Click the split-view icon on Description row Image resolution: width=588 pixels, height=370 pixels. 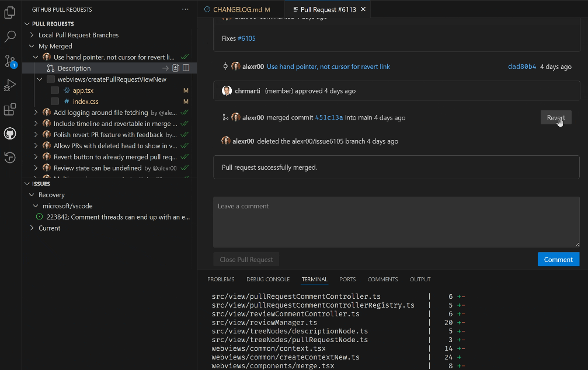(x=186, y=68)
